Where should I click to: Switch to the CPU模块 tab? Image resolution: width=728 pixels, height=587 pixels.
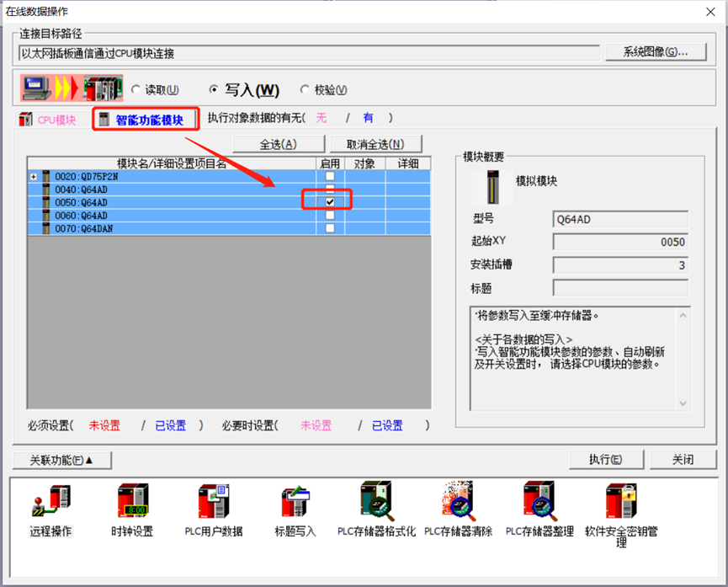(49, 120)
